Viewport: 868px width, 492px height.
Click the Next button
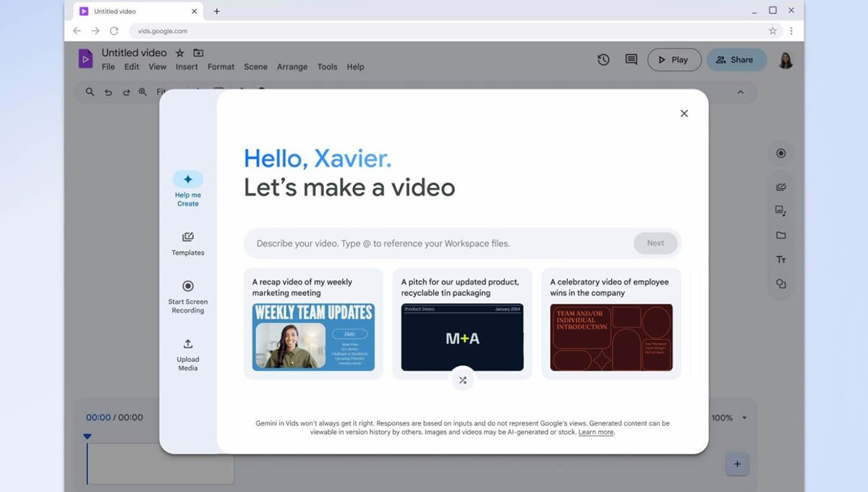click(x=655, y=243)
